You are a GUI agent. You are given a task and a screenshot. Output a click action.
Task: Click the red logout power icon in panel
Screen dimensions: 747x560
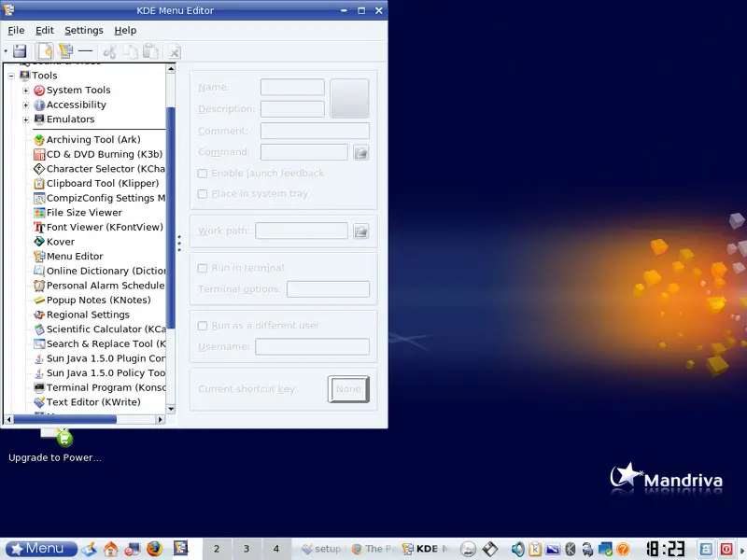pos(726,549)
